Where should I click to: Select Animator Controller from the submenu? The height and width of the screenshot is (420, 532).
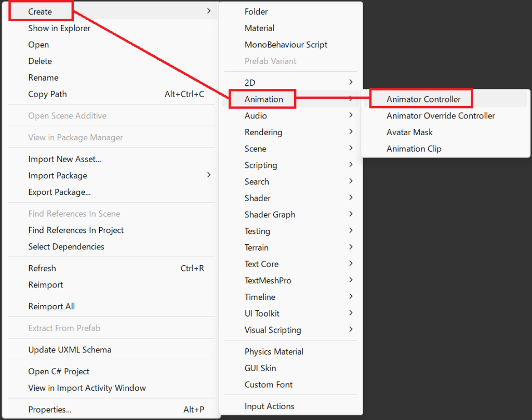[x=423, y=99]
